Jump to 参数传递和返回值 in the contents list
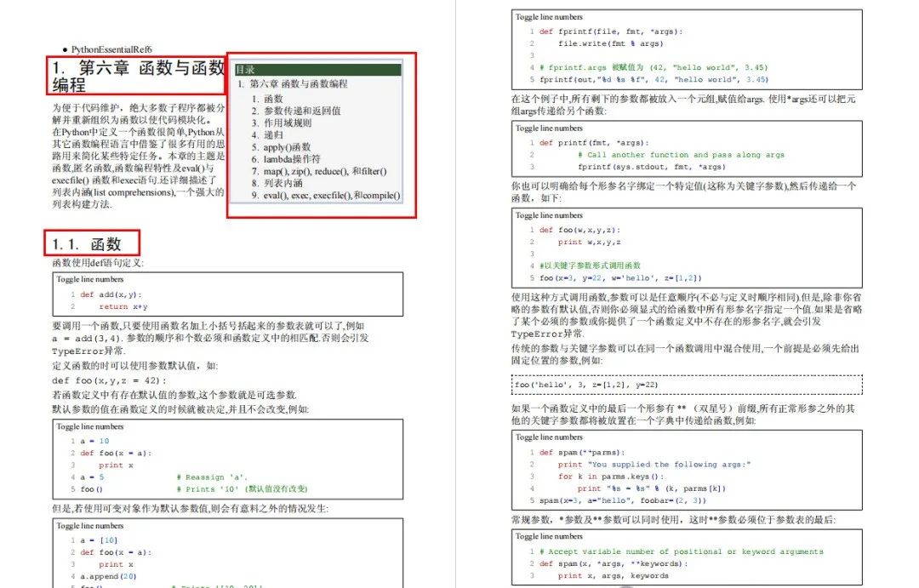Viewport: 919px width, 588px height. (x=302, y=111)
